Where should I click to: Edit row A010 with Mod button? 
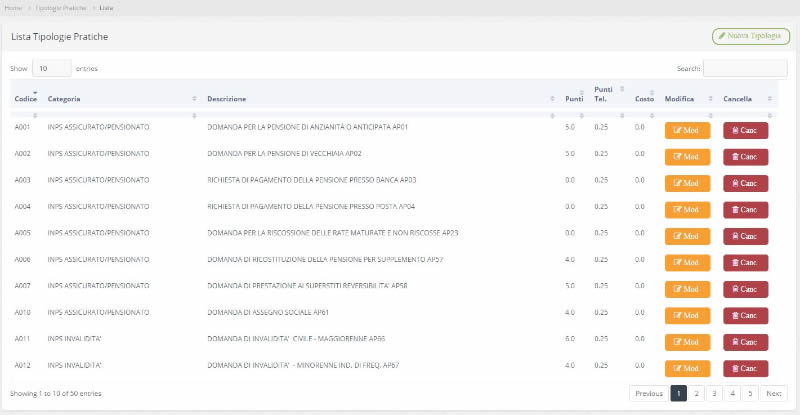click(x=687, y=315)
